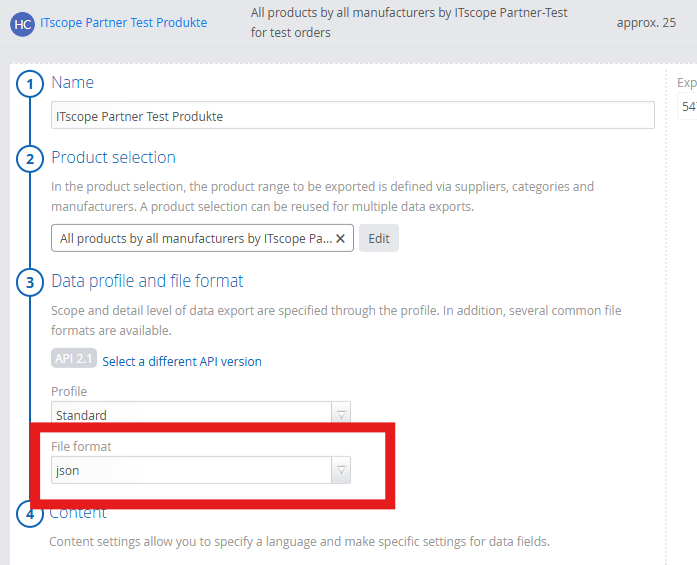The height and width of the screenshot is (565, 697).
Task: Click Select a different API version link
Action: pos(182,361)
